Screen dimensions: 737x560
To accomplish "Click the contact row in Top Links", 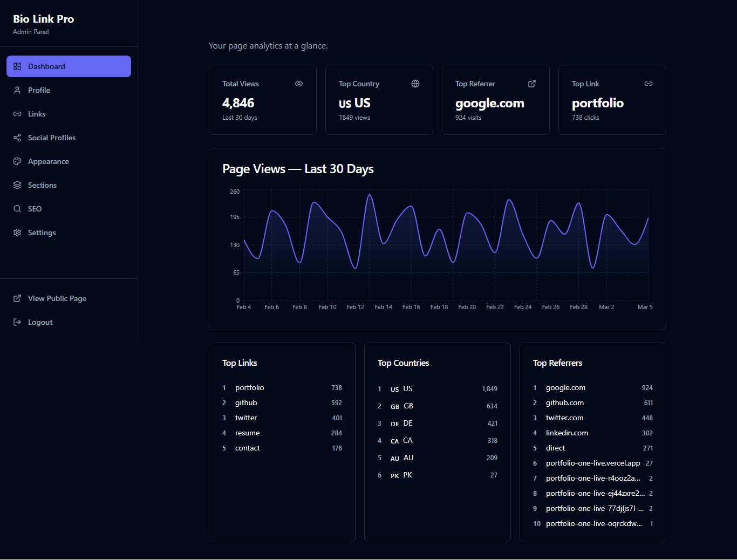I will [282, 448].
